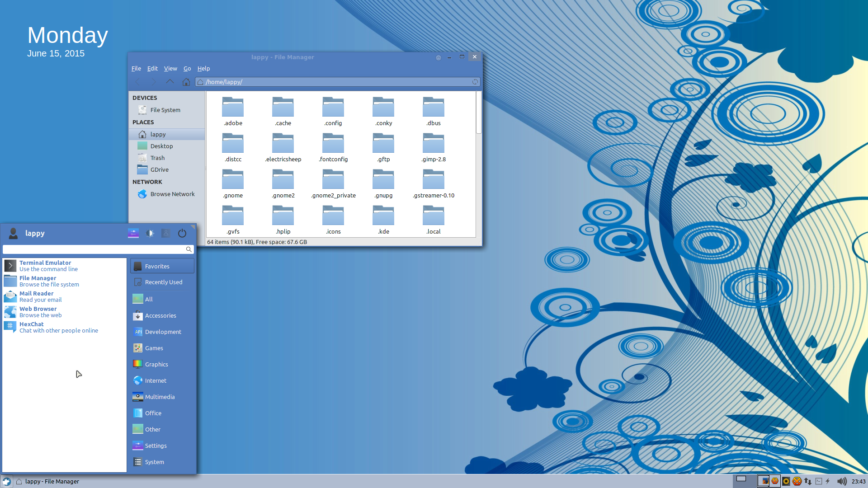Open the View menu in File Manager
Viewport: 868px width, 488px height.
(x=170, y=68)
